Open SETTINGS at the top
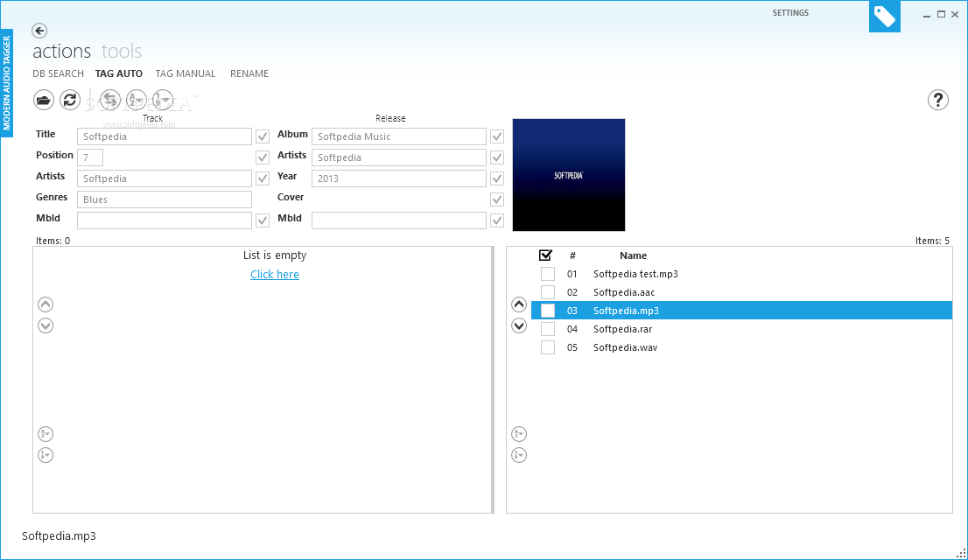This screenshot has height=560, width=968. tap(790, 12)
